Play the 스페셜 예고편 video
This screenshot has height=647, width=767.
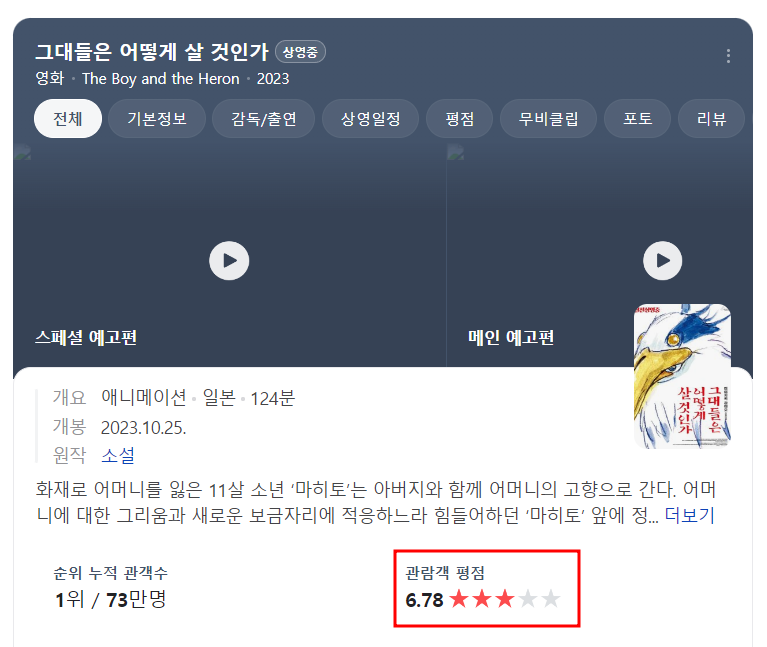pyautogui.click(x=229, y=261)
